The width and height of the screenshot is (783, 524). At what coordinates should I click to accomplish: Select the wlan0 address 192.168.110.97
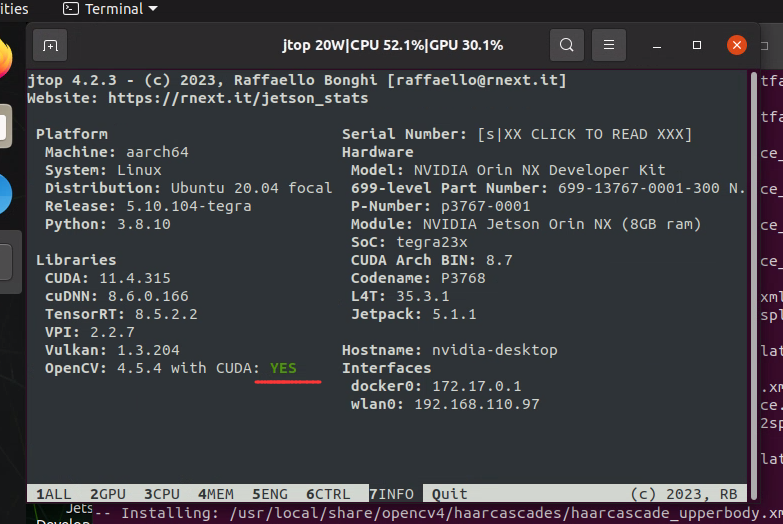(x=477, y=404)
